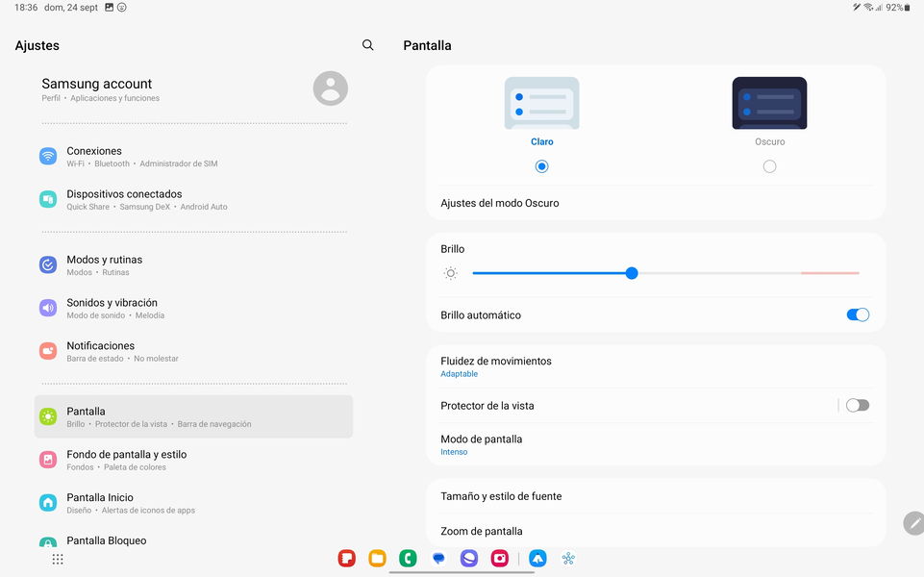Viewport: 924px width, 577px height.
Task: Open search in Ajustes
Action: [367, 45]
